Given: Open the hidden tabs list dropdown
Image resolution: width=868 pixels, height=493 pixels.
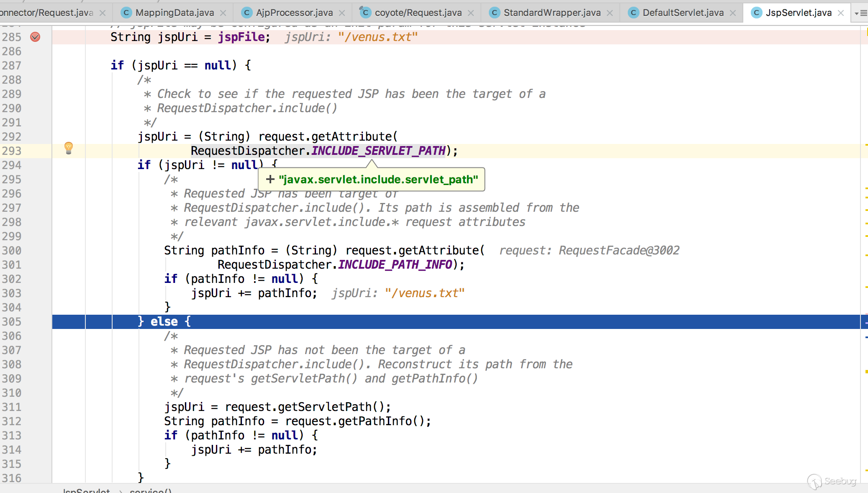Looking at the screenshot, I should click(x=860, y=13).
